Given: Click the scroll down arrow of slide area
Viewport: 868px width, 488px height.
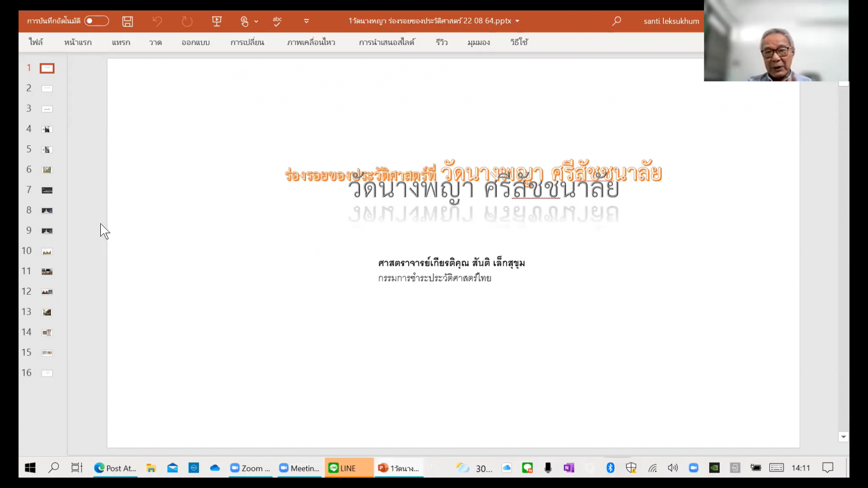Looking at the screenshot, I should point(843,437).
